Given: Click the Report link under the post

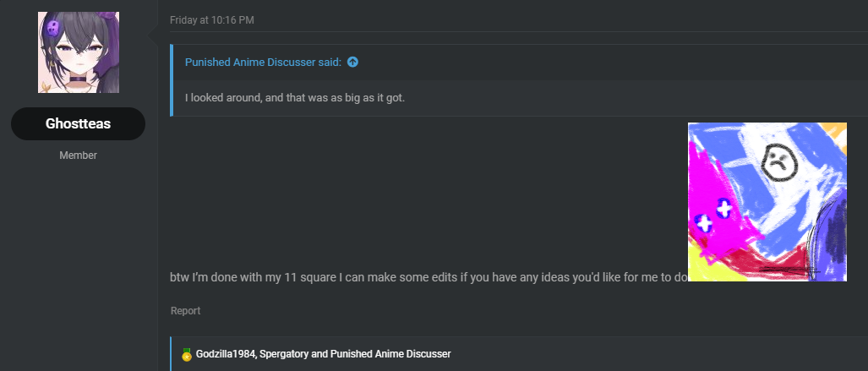Looking at the screenshot, I should click(185, 311).
